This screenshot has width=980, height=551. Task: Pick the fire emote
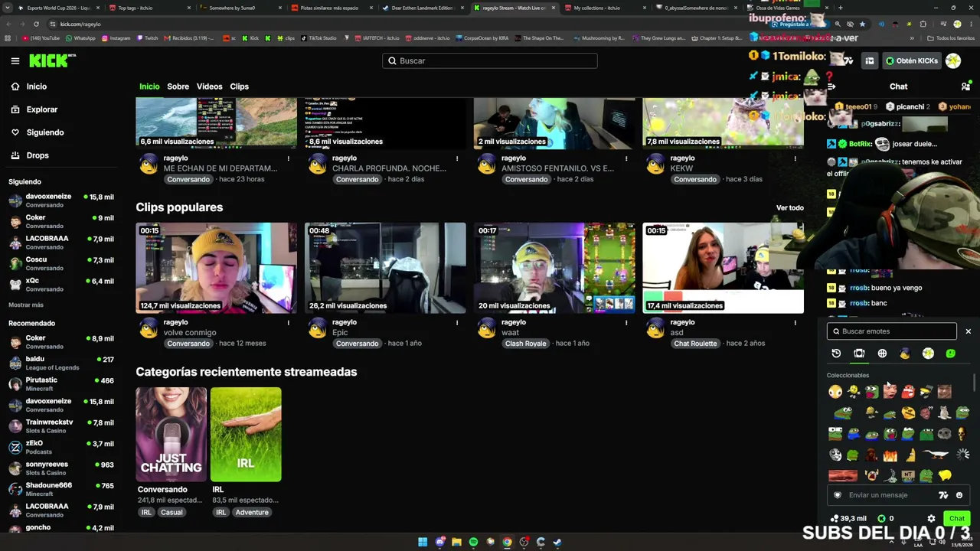[890, 455]
